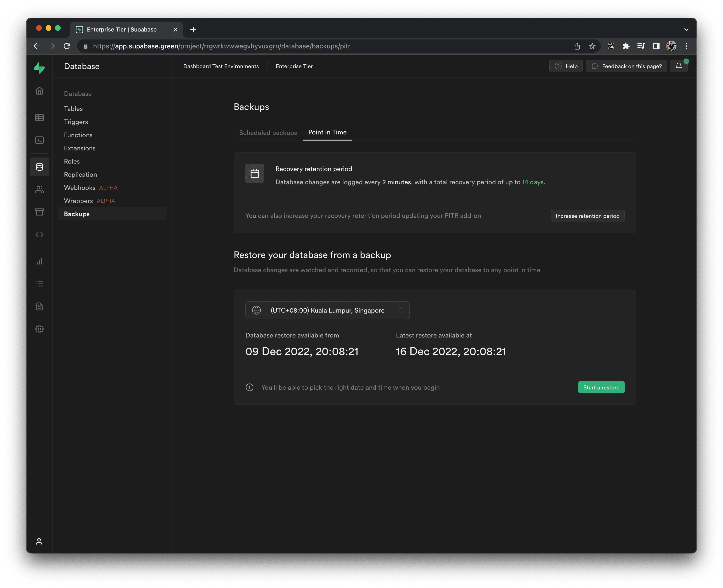Click the address bar URL
This screenshot has width=723, height=588.
[x=222, y=46]
